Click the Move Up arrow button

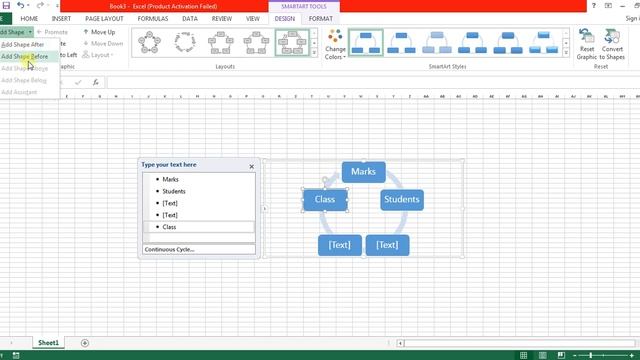pyautogui.click(x=99, y=32)
